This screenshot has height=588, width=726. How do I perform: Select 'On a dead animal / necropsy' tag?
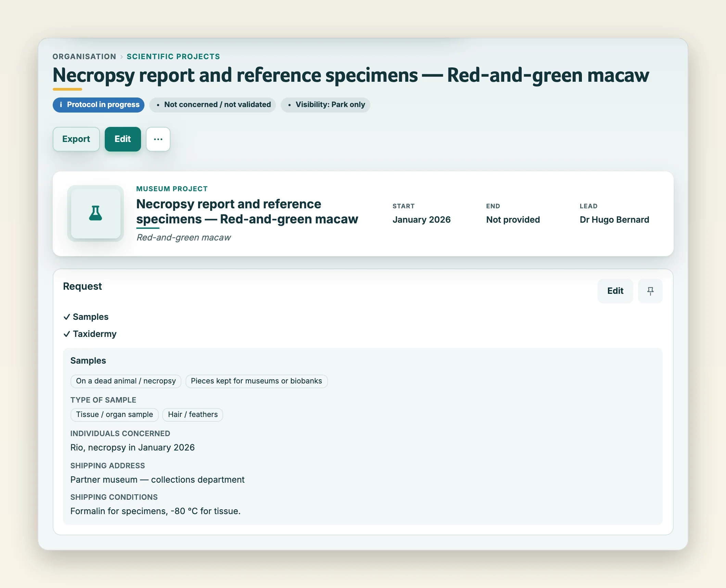tap(126, 381)
